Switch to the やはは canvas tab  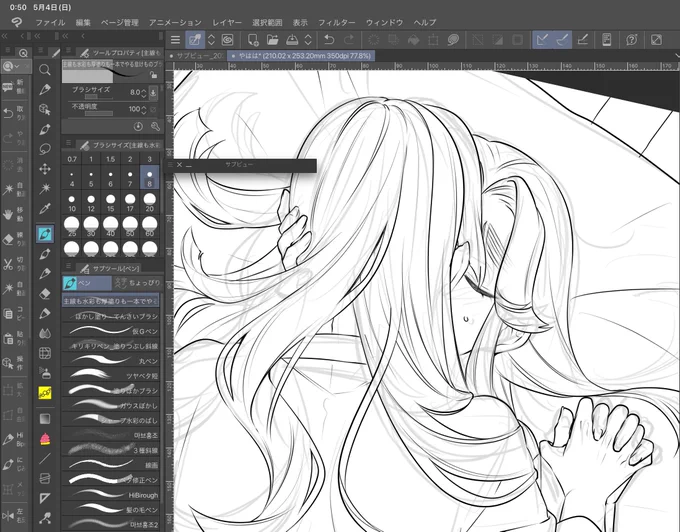[301, 56]
